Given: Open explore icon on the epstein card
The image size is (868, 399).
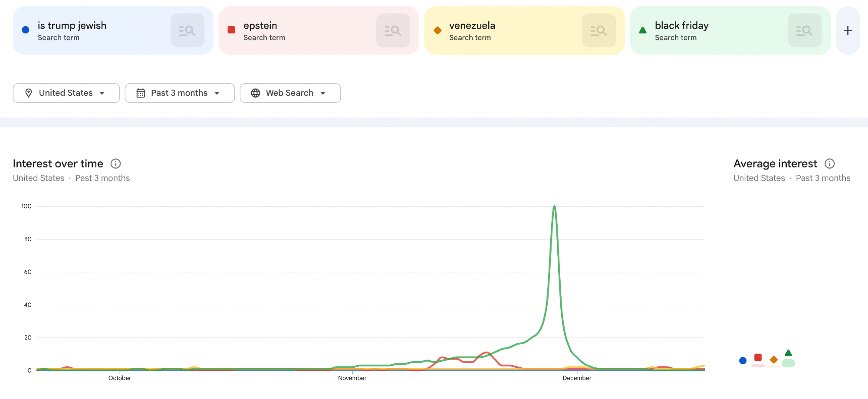Looking at the screenshot, I should click(393, 30).
